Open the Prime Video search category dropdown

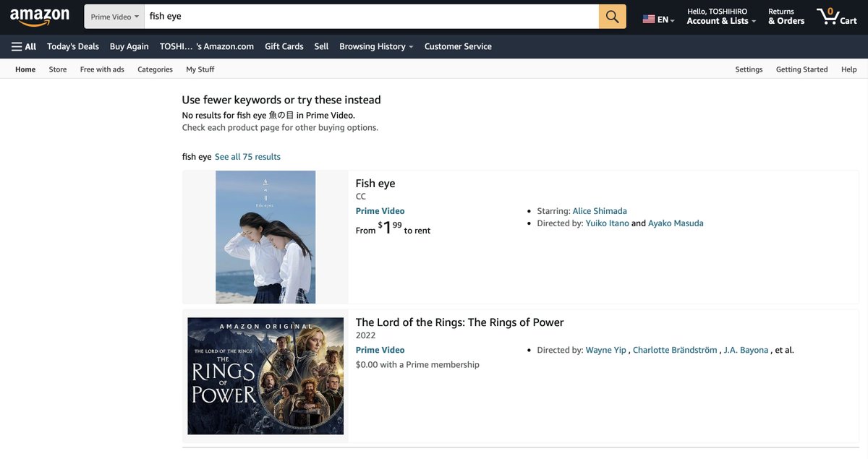tap(114, 17)
